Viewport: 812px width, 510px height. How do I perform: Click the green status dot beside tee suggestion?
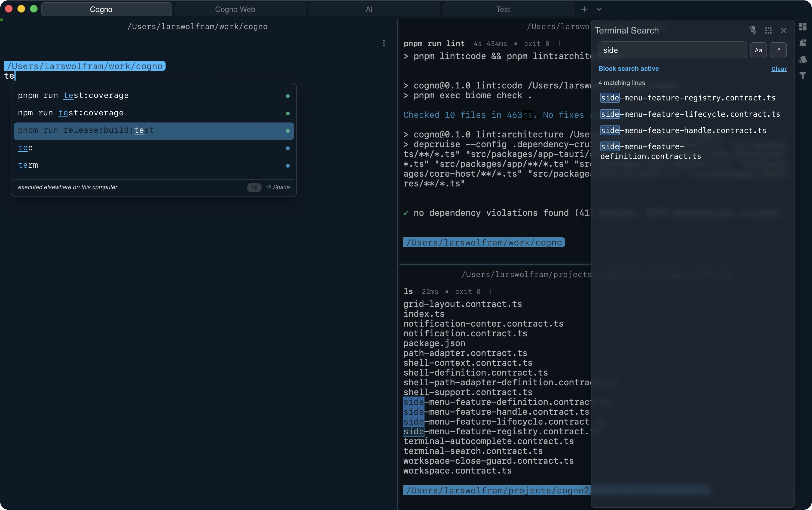(288, 148)
